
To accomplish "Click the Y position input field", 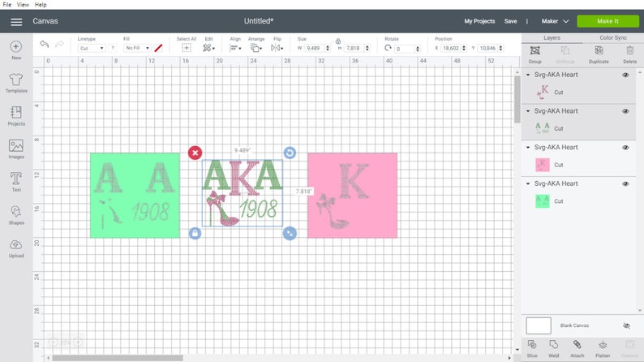I will (x=487, y=48).
